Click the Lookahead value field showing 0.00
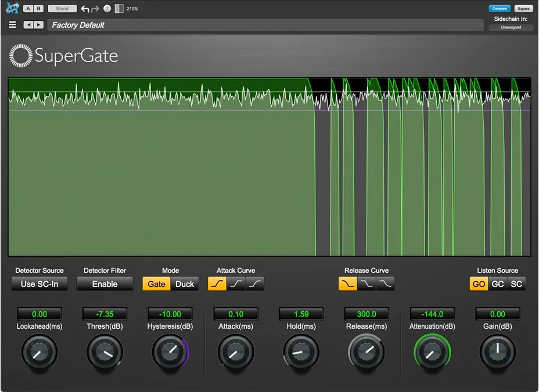The width and height of the screenshot is (539, 392). (39, 314)
